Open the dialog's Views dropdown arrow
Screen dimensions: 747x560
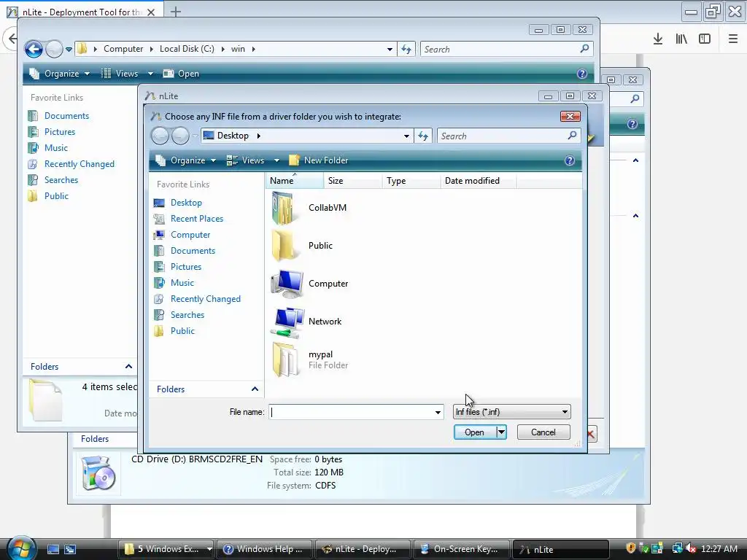click(x=276, y=160)
